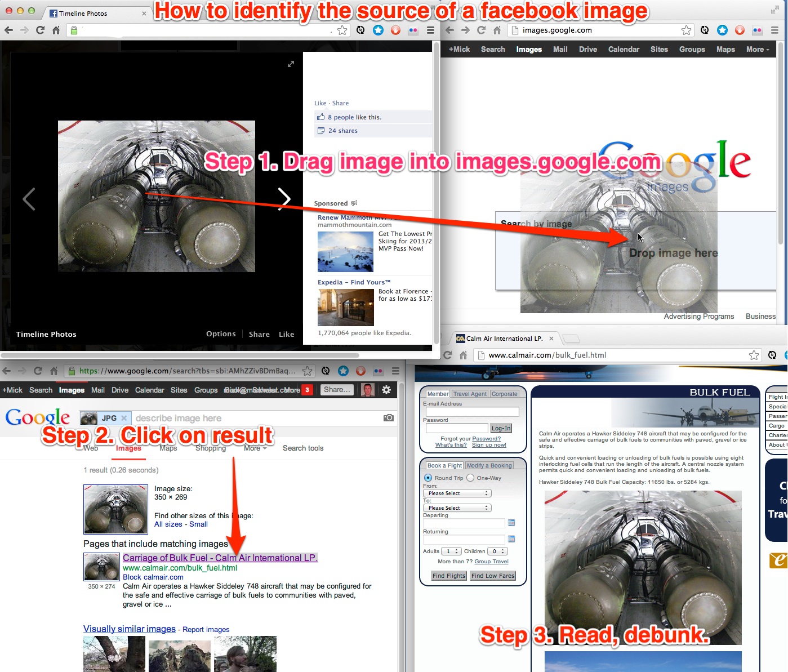Screen dimensions: 788x672
Task: Click home icon in Calm Air window
Action: (463, 355)
